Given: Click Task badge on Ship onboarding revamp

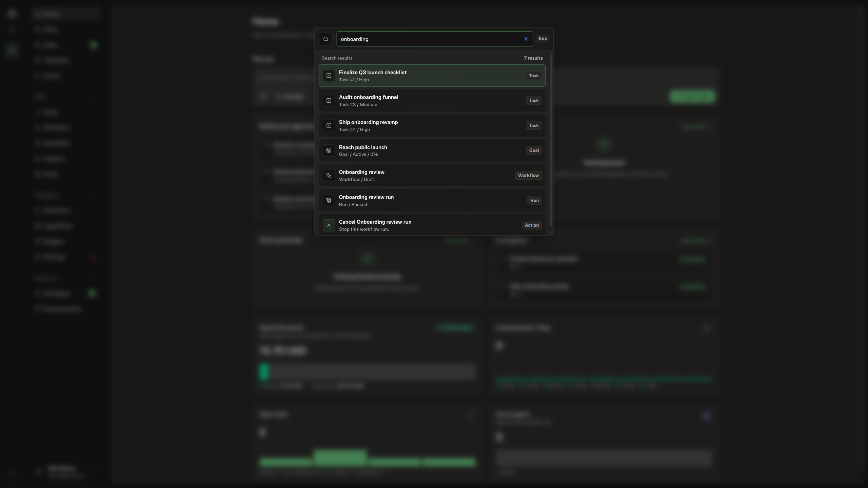Looking at the screenshot, I should [534, 125].
